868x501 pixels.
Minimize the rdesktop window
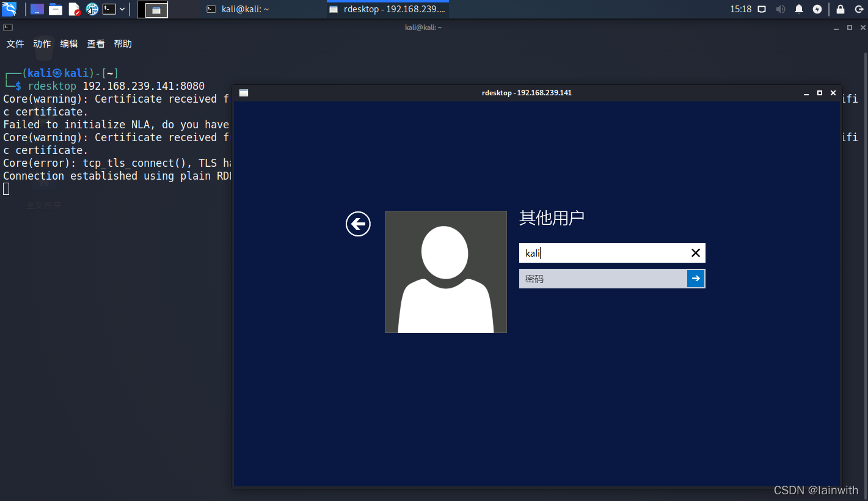pos(806,93)
